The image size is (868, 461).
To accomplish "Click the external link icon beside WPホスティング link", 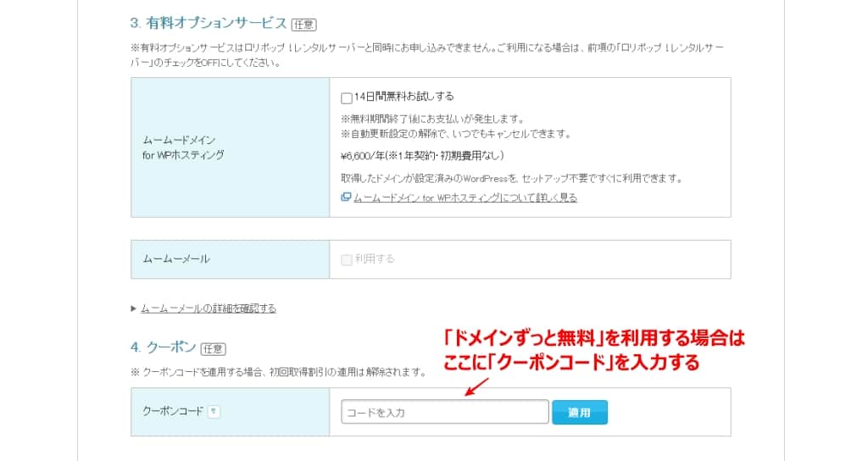I will 346,197.
